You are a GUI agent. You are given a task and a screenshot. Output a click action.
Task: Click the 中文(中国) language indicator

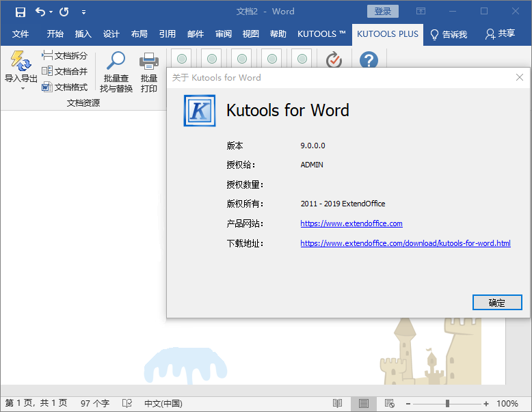point(163,403)
